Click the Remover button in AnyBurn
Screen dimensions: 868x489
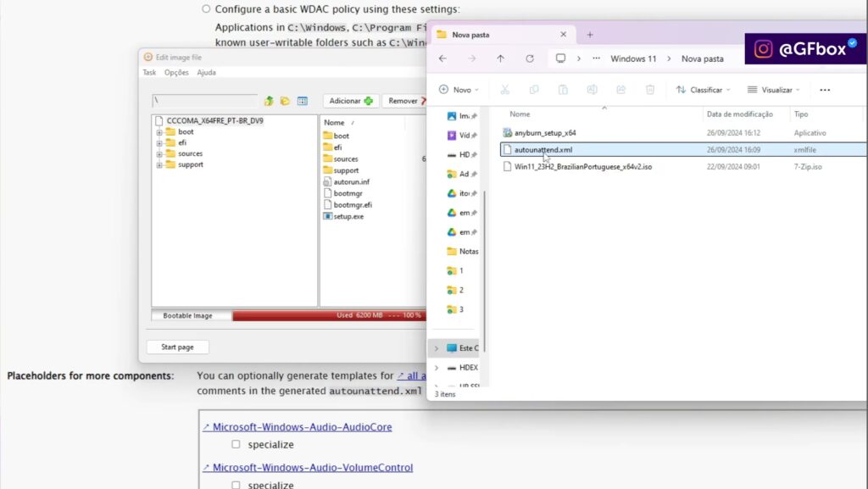(x=406, y=101)
